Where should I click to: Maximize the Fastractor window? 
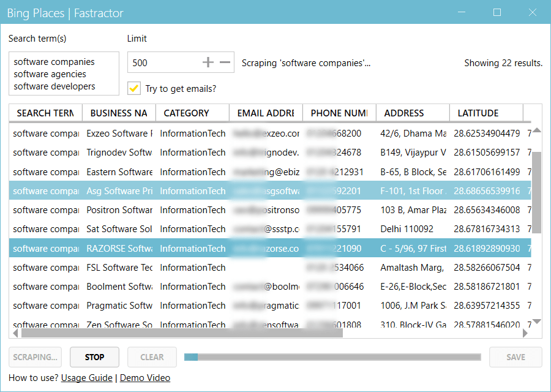point(497,12)
